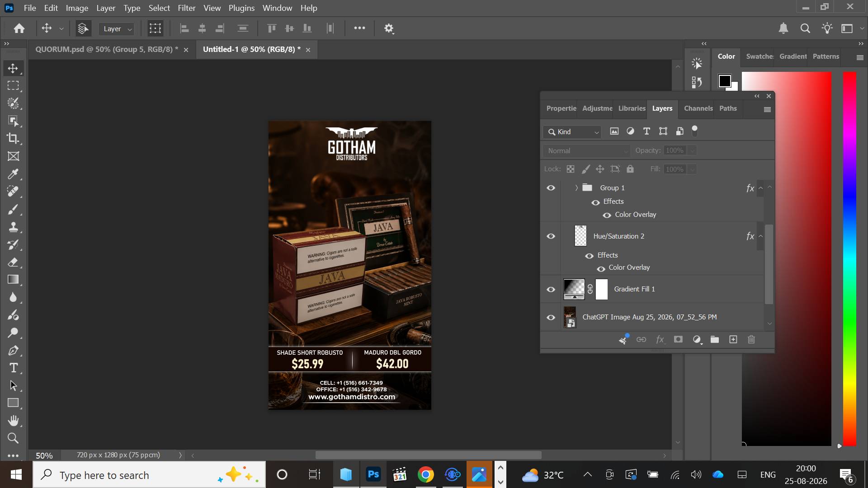Add a layer mask in Layers panel
868x488 pixels.
coord(678,339)
